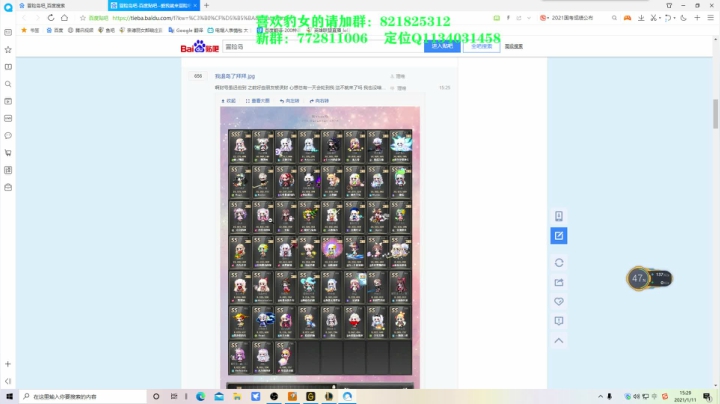Switch to the first Baidu search tab
The image size is (720, 404).
point(60,6)
